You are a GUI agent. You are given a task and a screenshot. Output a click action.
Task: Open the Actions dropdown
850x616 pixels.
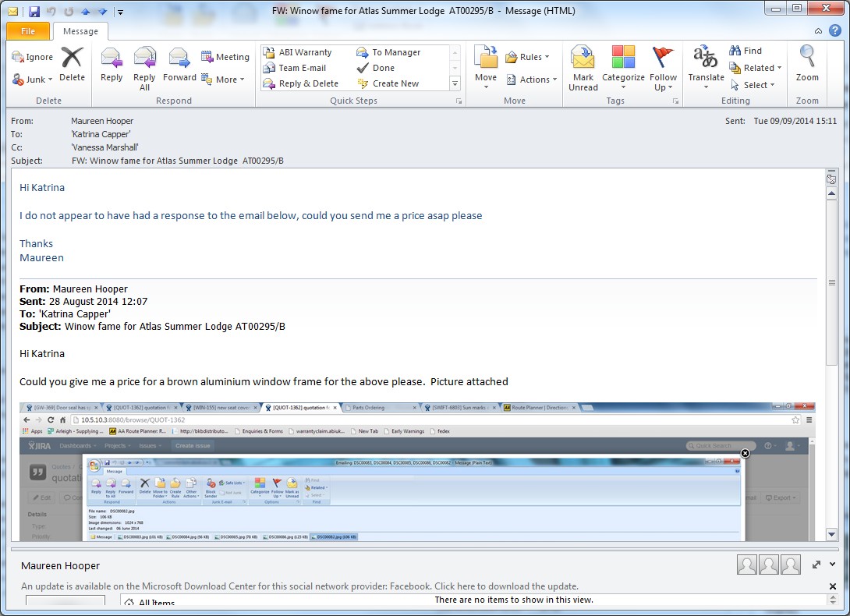tap(532, 80)
